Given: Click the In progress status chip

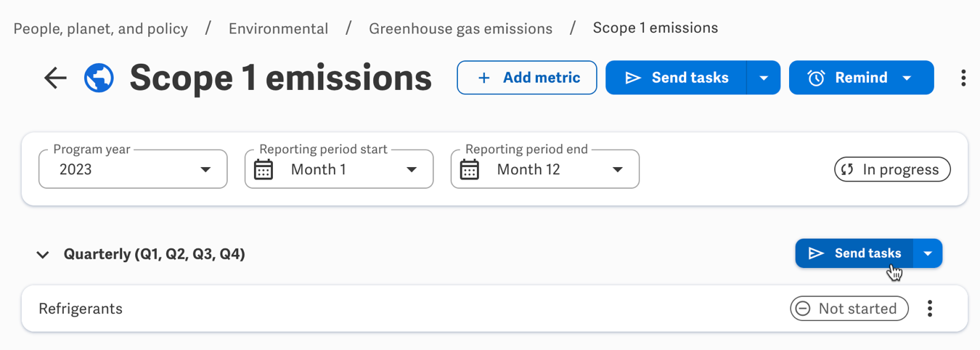Looking at the screenshot, I should pos(892,170).
